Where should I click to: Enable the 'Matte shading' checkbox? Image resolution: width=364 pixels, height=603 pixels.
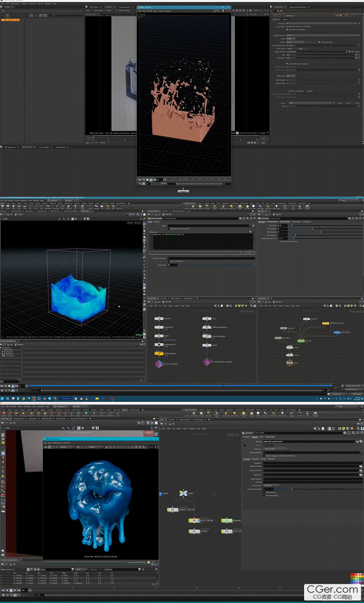coord(264,492)
